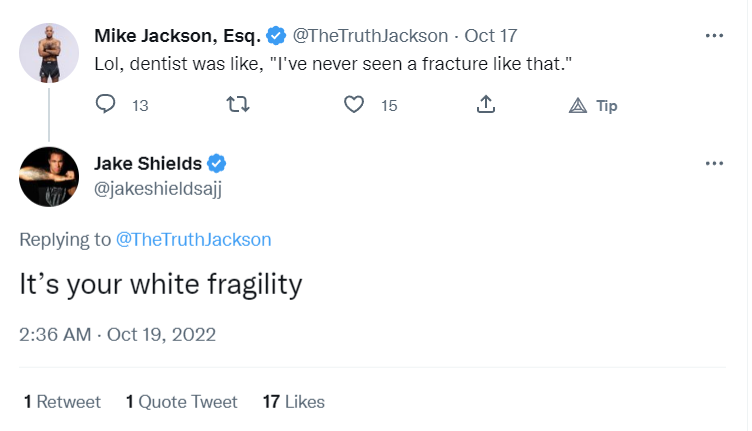Click the @TheTruthJackson handle in tweet header

pos(370,35)
